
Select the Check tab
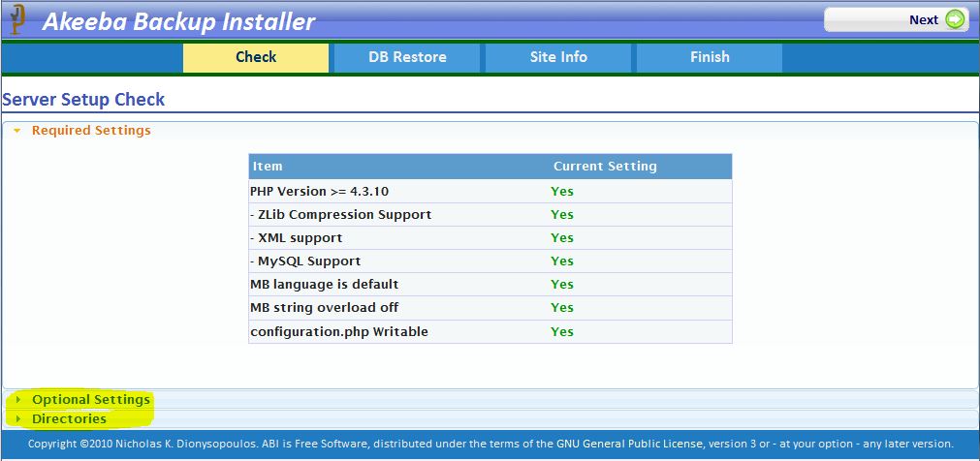pos(256,57)
